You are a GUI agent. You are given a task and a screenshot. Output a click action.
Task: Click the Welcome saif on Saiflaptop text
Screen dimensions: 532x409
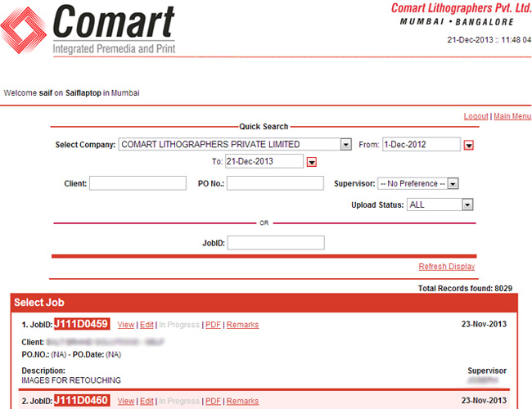point(71,92)
